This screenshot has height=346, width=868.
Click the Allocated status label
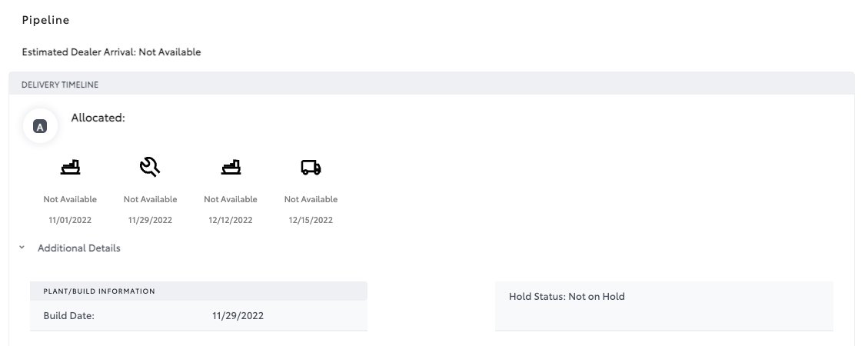point(98,118)
